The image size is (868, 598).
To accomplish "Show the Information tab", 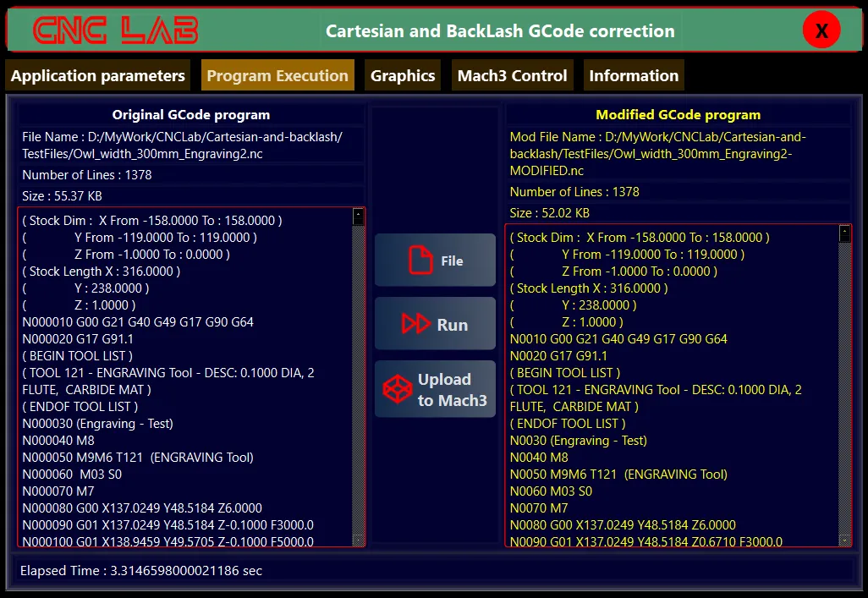I will point(634,75).
